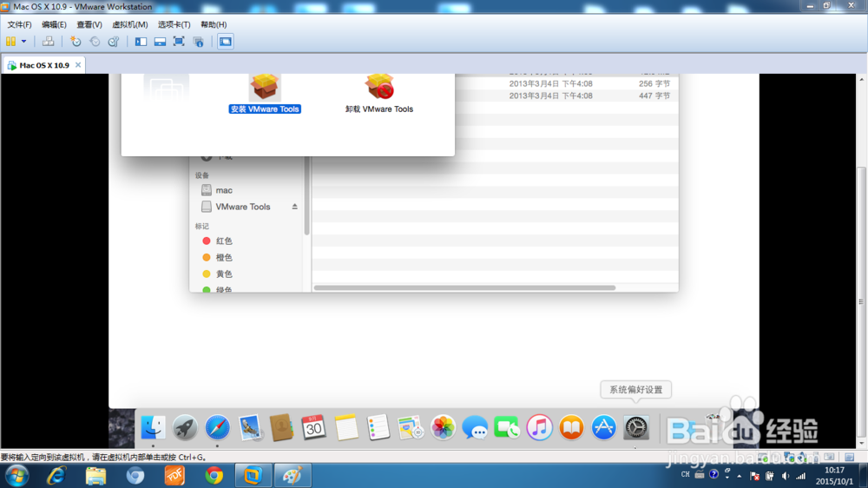The width and height of the screenshot is (868, 488).
Task: Click the Finder horizontal scrollbar
Action: pos(464,288)
